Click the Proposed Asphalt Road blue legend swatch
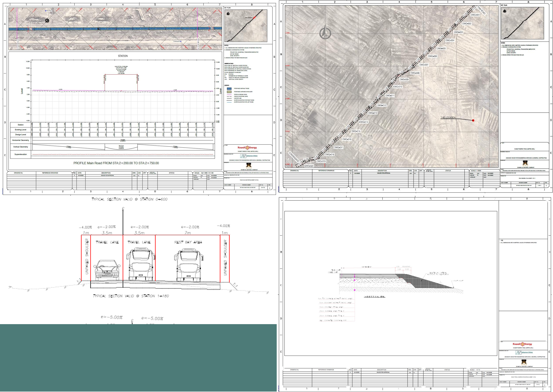This screenshot has width=553, height=392. click(x=229, y=89)
